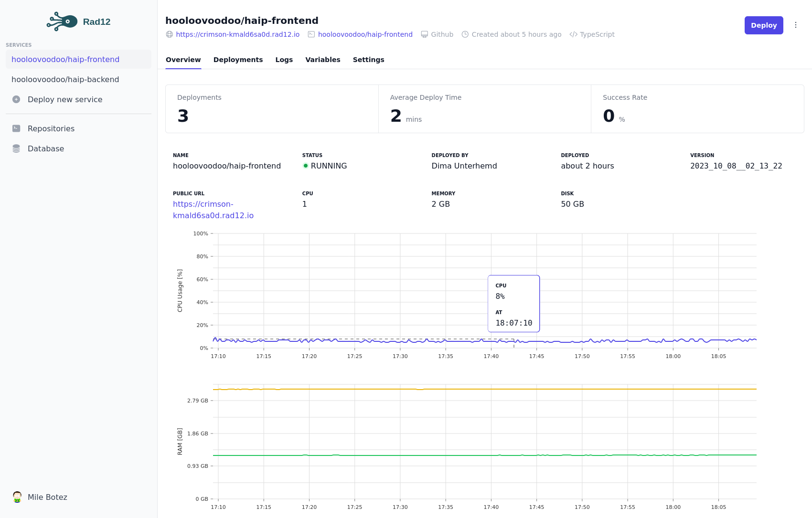Click the page title hooloovoodoo/haip-frontend heading
This screenshot has height=518, width=812.
(242, 21)
